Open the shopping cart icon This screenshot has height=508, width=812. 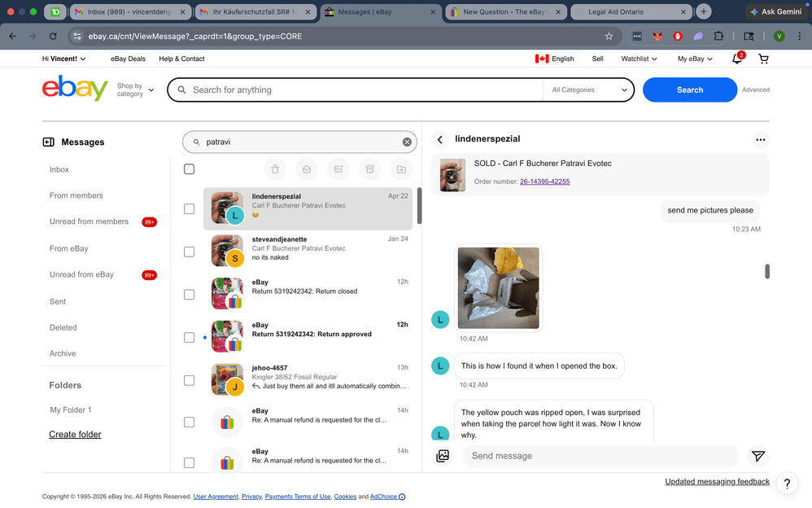(763, 59)
